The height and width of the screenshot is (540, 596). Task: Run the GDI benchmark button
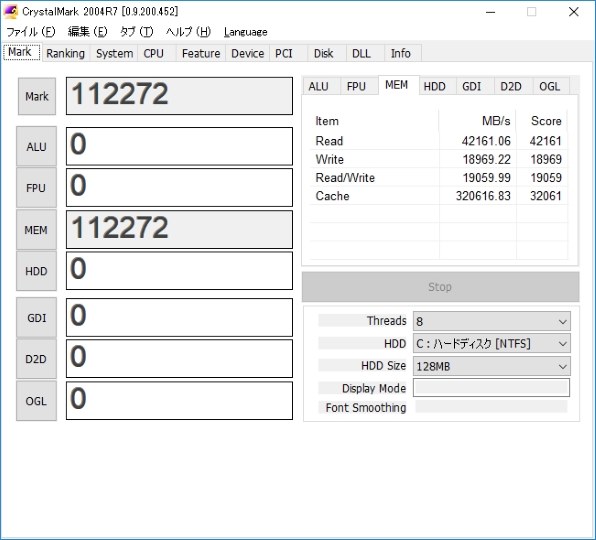36,318
